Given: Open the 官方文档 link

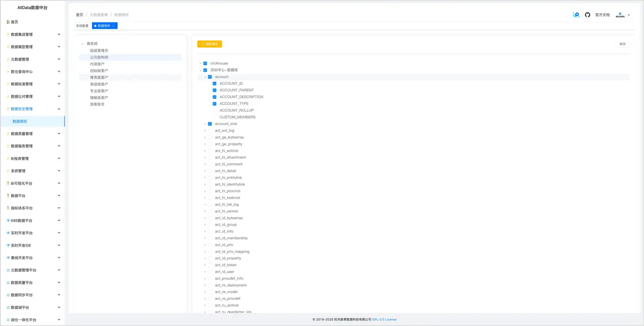Looking at the screenshot, I should click(x=602, y=15).
